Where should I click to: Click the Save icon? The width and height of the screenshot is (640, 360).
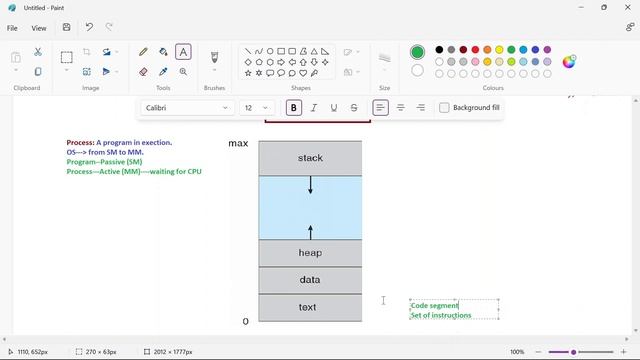[67, 27]
